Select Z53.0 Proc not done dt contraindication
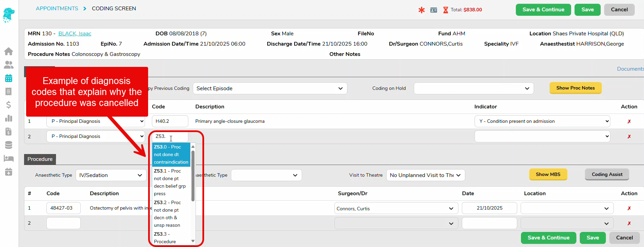Viewport: 644px width, 247px height. pyautogui.click(x=171, y=154)
